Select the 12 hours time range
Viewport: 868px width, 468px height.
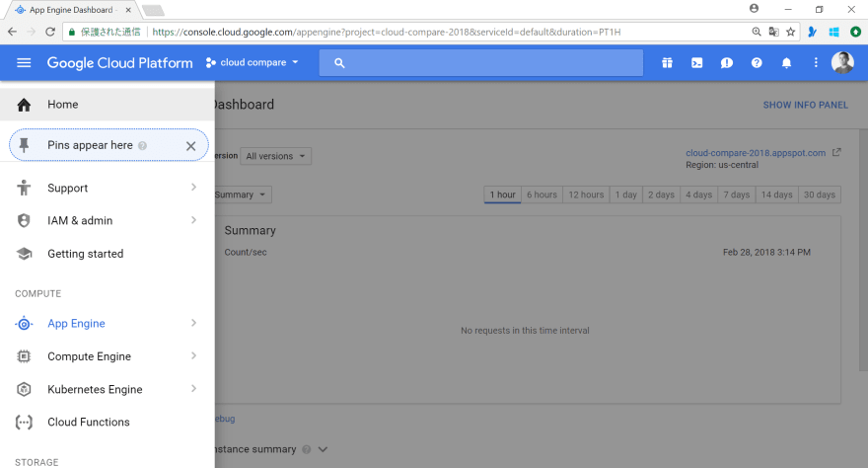point(586,195)
